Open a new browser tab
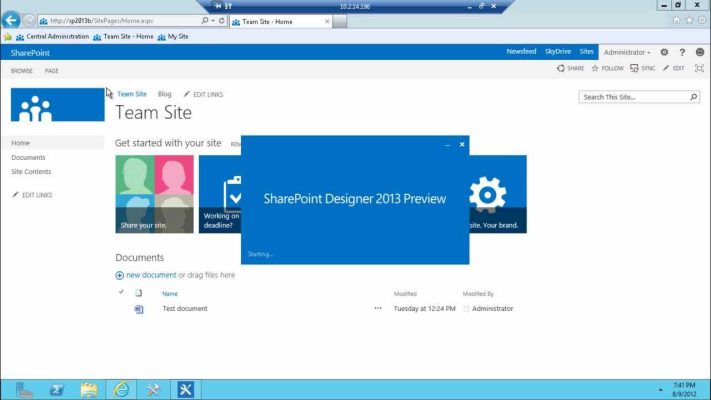 pos(340,21)
